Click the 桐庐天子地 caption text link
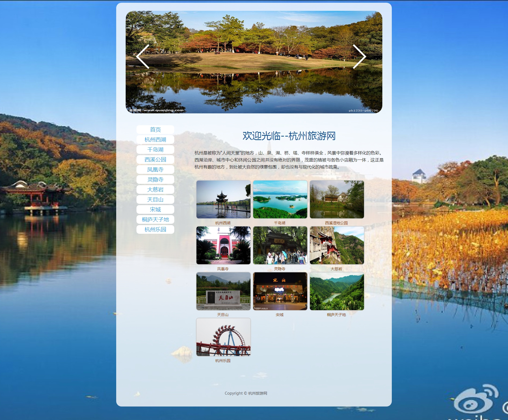The image size is (508, 420). [x=336, y=315]
